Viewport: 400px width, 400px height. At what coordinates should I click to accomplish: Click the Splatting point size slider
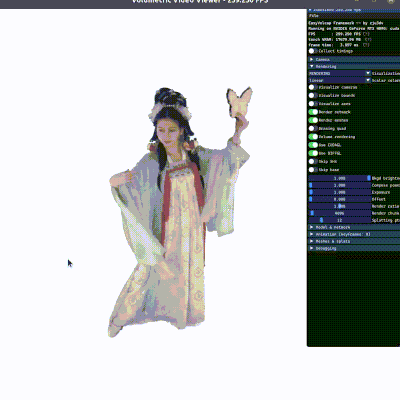tap(340, 220)
